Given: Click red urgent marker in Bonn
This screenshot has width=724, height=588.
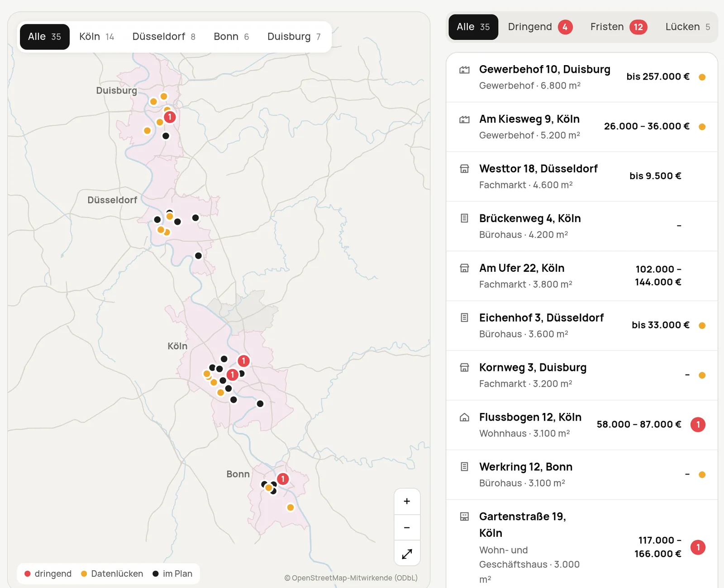Looking at the screenshot, I should pyautogui.click(x=283, y=479).
